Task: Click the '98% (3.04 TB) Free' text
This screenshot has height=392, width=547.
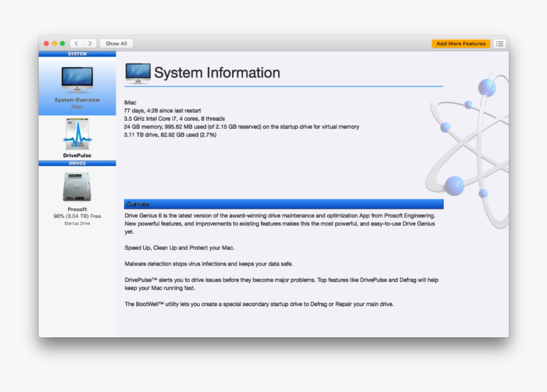Action: click(77, 216)
